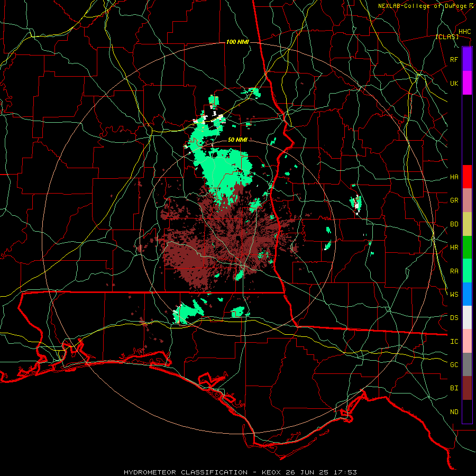
Task: Click the 100 NMI range ring label
Action: [x=237, y=42]
